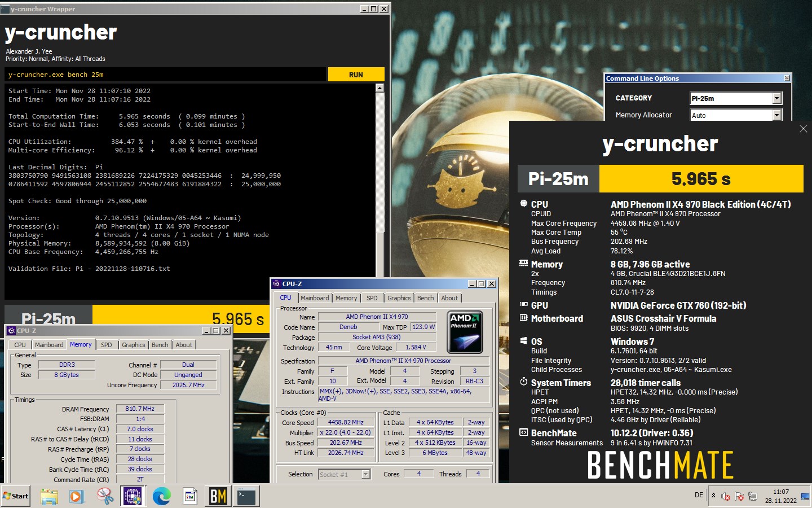Open Bench tab in left CPU-Z window
The image size is (812, 508).
point(160,345)
